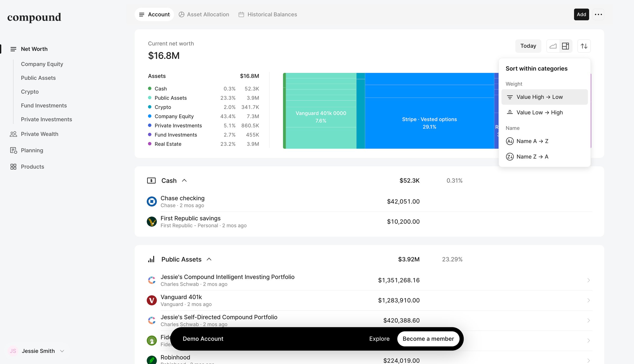The width and height of the screenshot is (634, 364).
Task: Open the Today date range selector
Action: click(x=528, y=46)
